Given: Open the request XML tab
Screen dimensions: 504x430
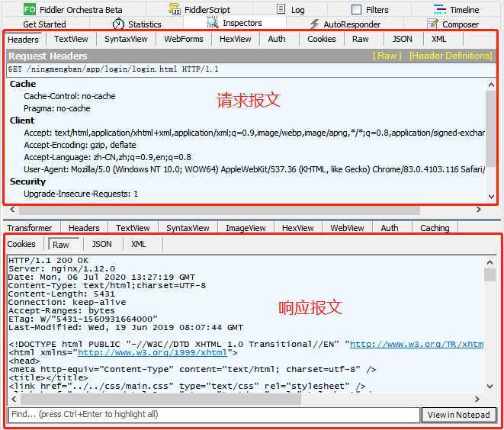Looking at the screenshot, I should [438, 39].
